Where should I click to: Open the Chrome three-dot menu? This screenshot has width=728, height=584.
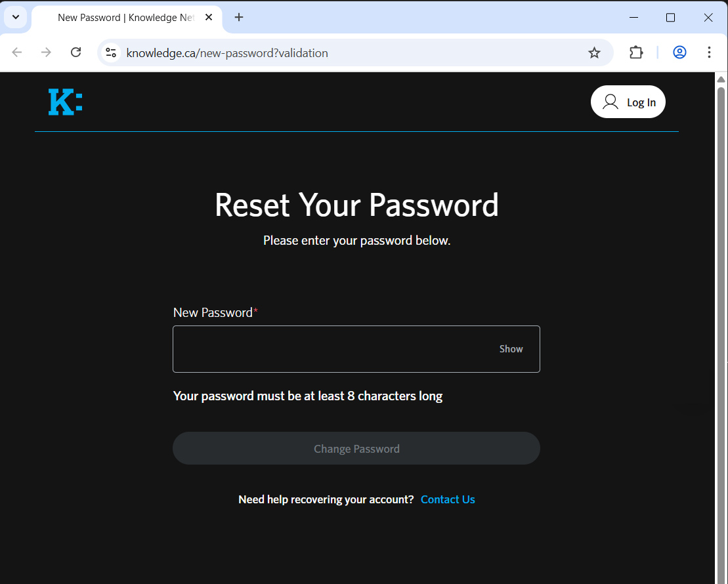[x=709, y=53]
